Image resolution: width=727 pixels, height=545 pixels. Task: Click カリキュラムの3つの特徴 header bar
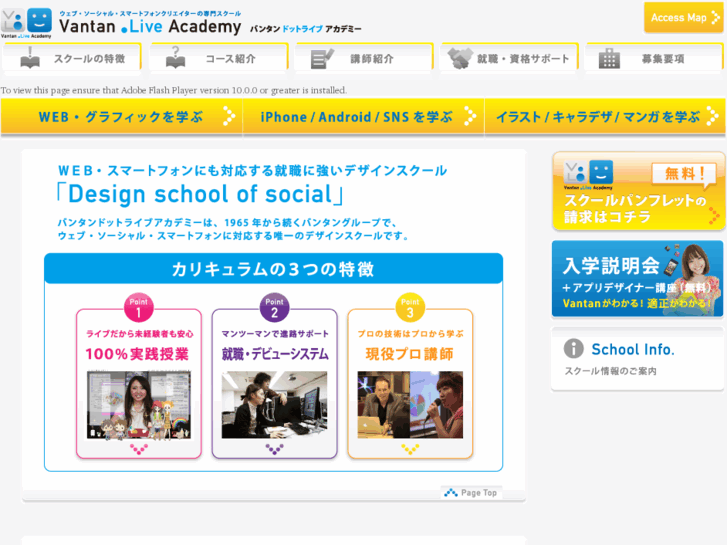(274, 269)
